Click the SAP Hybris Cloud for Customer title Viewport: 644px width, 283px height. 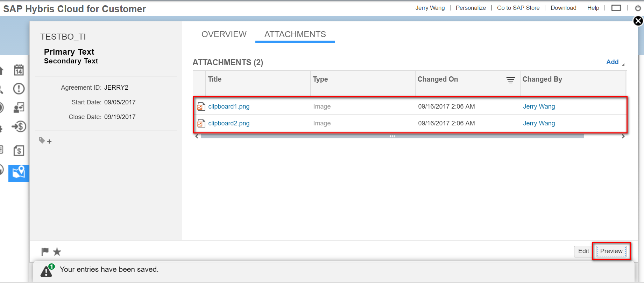pos(75,9)
